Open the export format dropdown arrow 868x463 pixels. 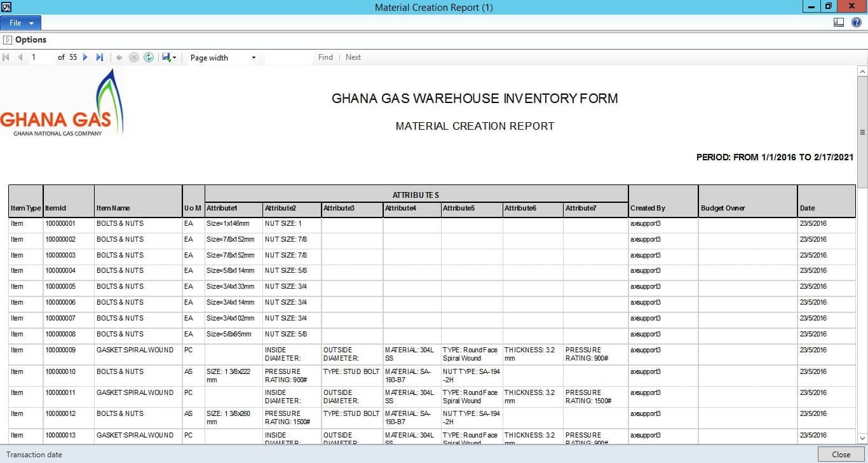(x=176, y=57)
